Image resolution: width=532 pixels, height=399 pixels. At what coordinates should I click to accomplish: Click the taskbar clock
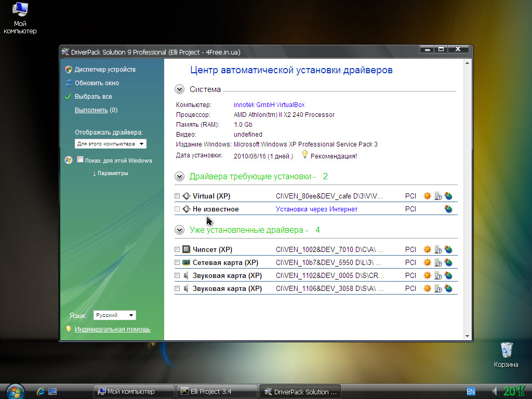click(x=514, y=391)
